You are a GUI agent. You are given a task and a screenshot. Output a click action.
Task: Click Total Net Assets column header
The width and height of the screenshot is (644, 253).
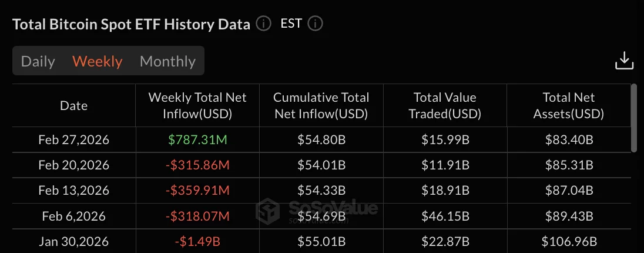click(568, 106)
